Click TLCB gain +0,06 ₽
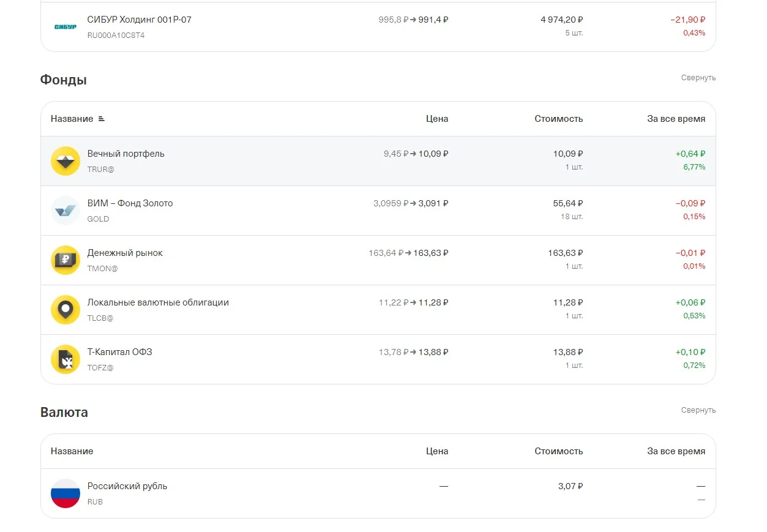Image resolution: width=767 pixels, height=532 pixels. pos(690,302)
